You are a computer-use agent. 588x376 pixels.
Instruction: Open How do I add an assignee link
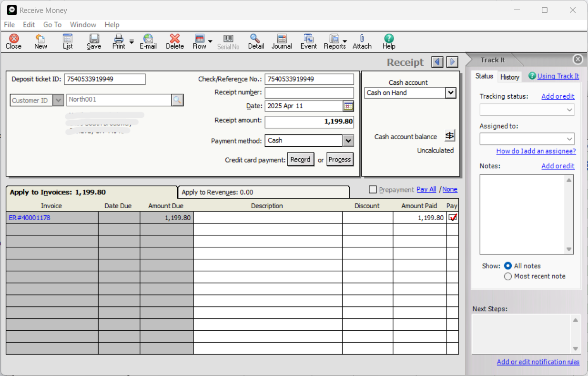[x=536, y=151]
